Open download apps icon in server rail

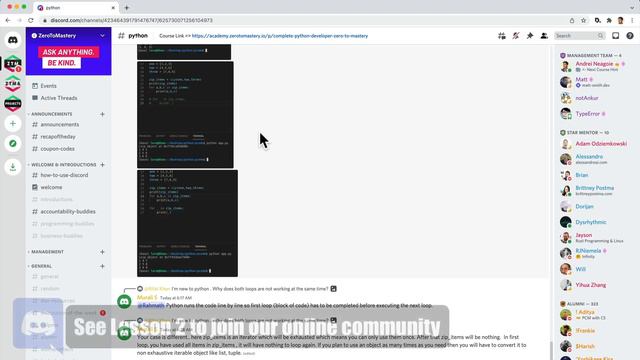[x=13, y=167]
